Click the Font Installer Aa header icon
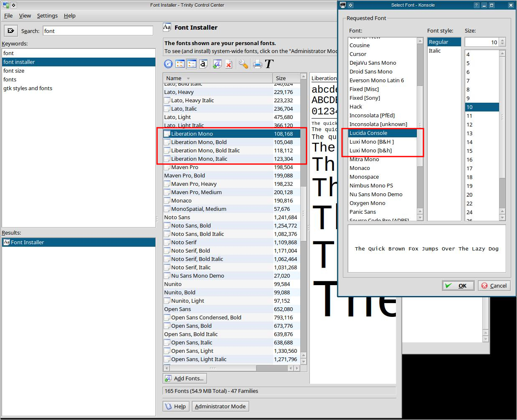This screenshot has height=420, width=517. [167, 28]
